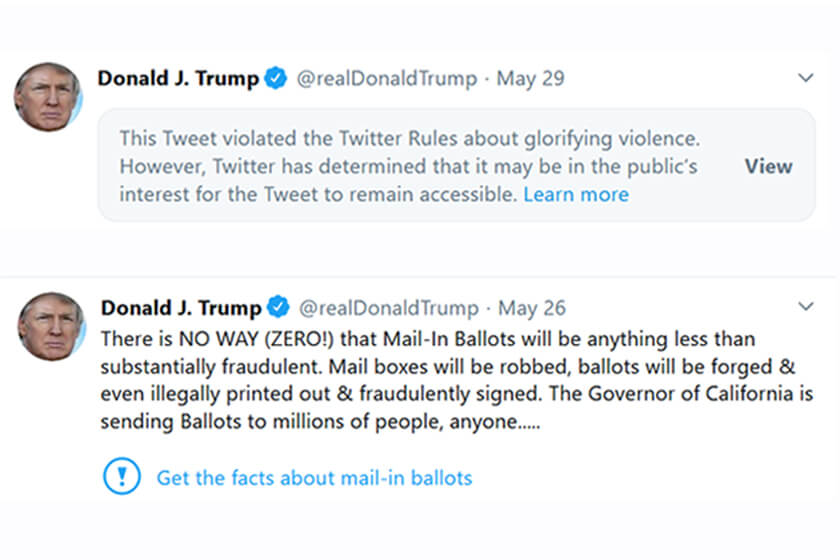Open profile photo on May 26 tweet
Image resolution: width=840 pixels, height=560 pixels.
pos(50,326)
